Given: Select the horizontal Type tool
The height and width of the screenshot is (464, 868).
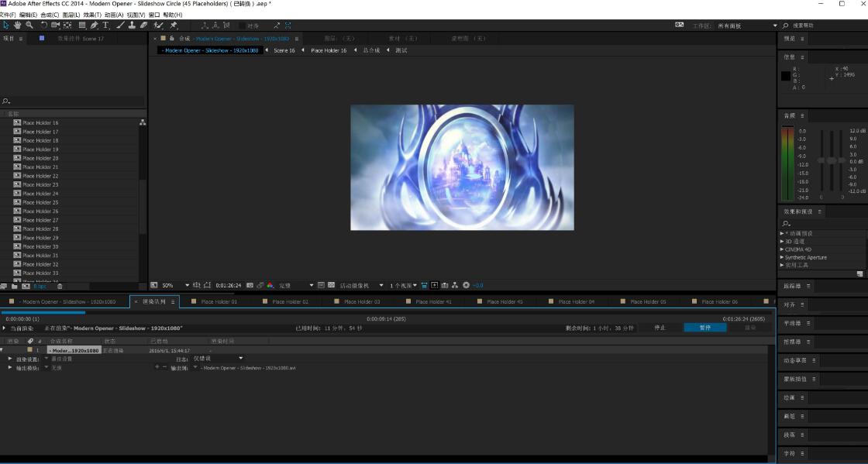Looking at the screenshot, I should 106,26.
